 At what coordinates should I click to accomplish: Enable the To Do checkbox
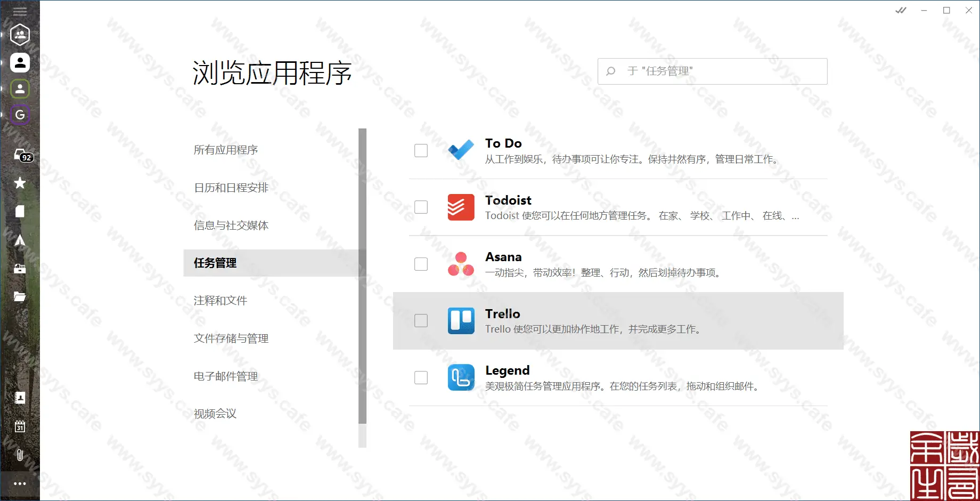tap(421, 150)
